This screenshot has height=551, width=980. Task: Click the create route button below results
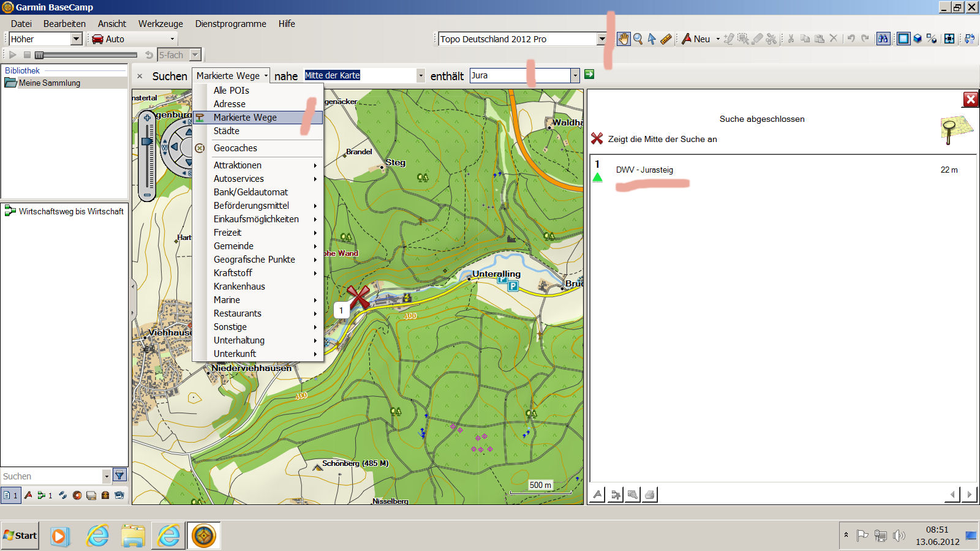tap(616, 494)
